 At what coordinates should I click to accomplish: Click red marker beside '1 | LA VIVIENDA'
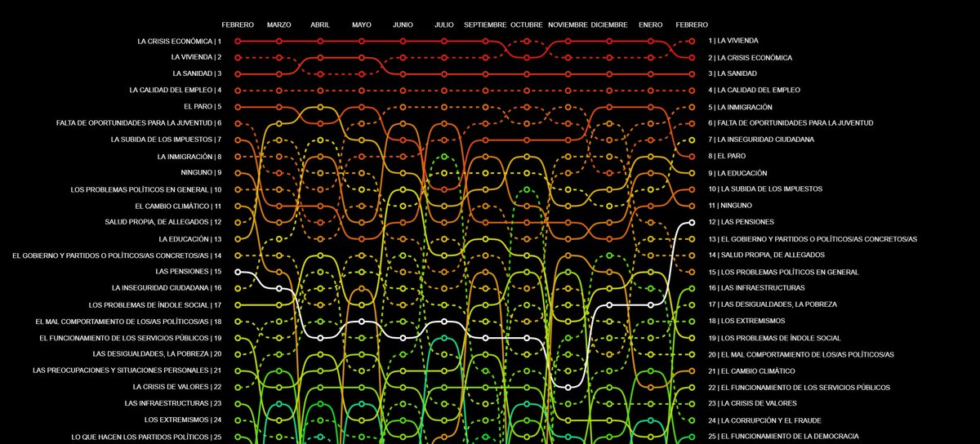(x=692, y=41)
